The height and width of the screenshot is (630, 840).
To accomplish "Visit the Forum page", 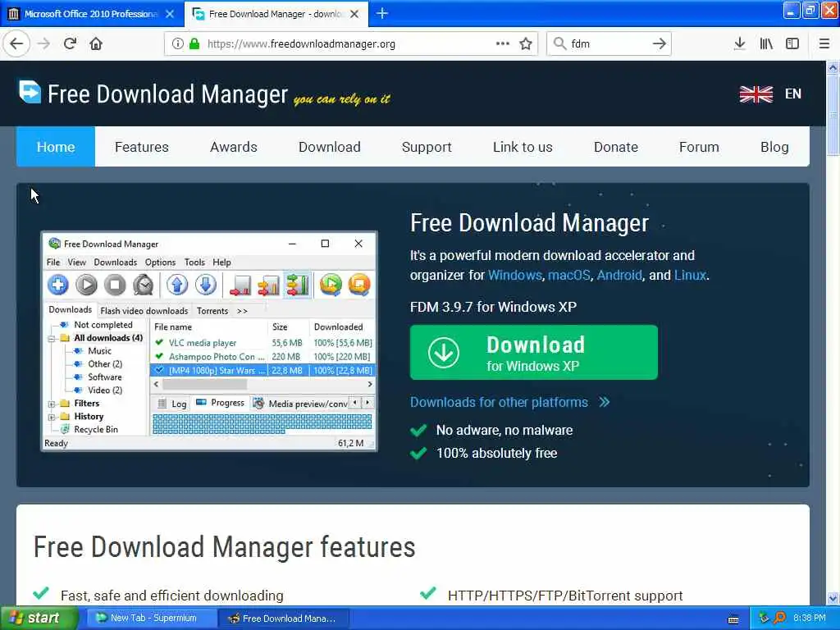I will pyautogui.click(x=699, y=147).
